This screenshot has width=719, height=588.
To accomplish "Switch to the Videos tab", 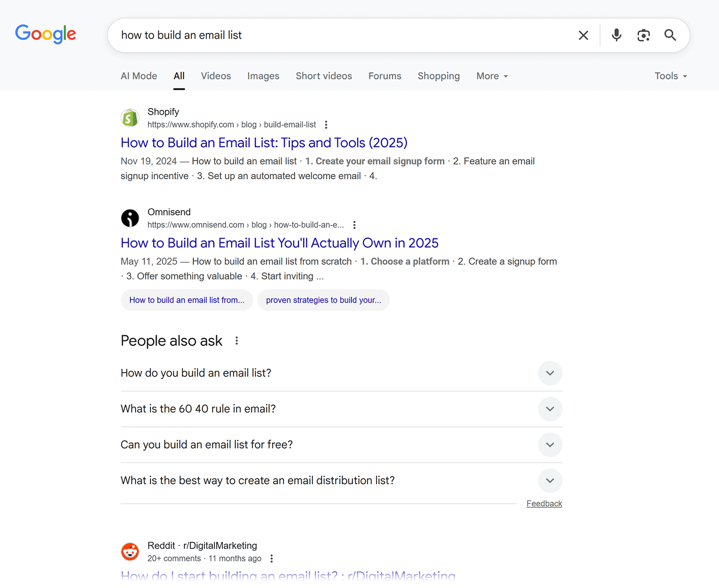I will [216, 76].
